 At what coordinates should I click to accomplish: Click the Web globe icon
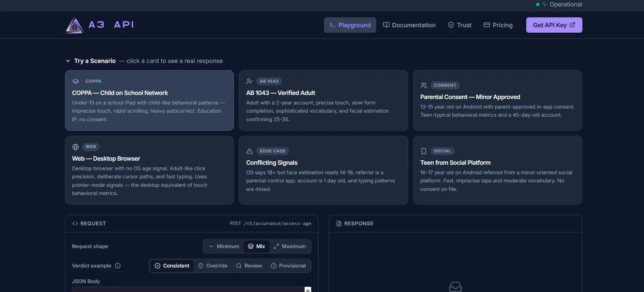coord(76,147)
